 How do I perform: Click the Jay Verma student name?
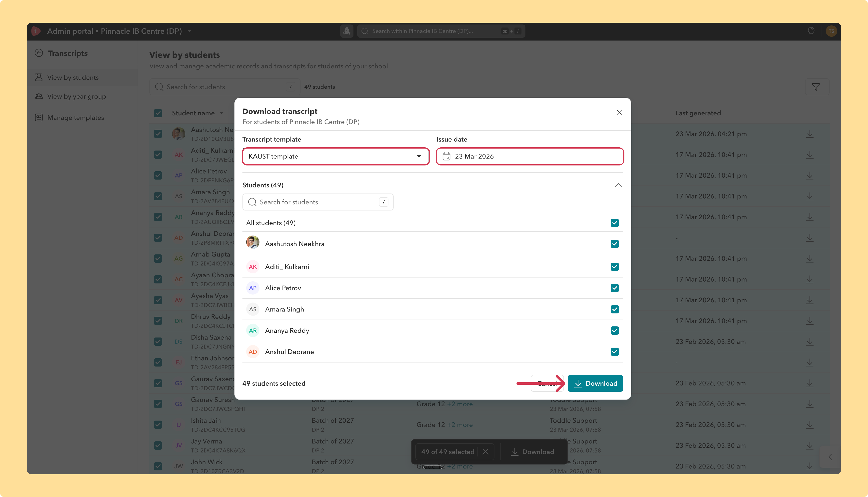coord(207,441)
